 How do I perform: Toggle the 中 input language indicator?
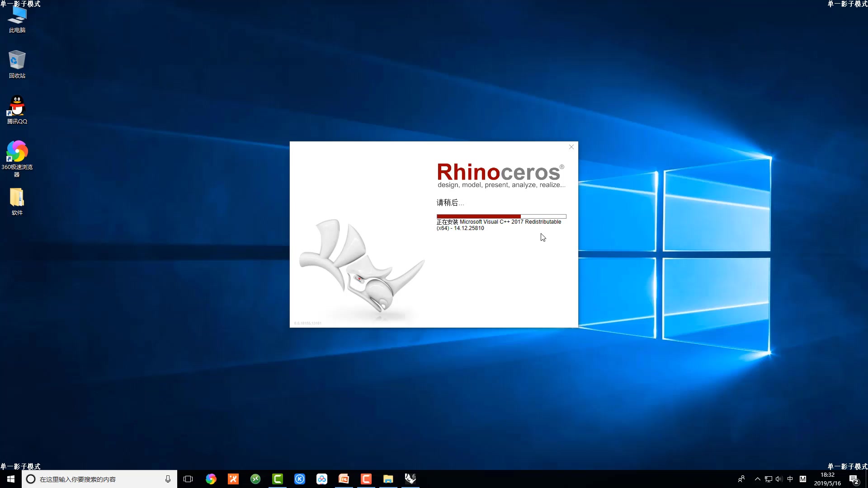coord(790,479)
